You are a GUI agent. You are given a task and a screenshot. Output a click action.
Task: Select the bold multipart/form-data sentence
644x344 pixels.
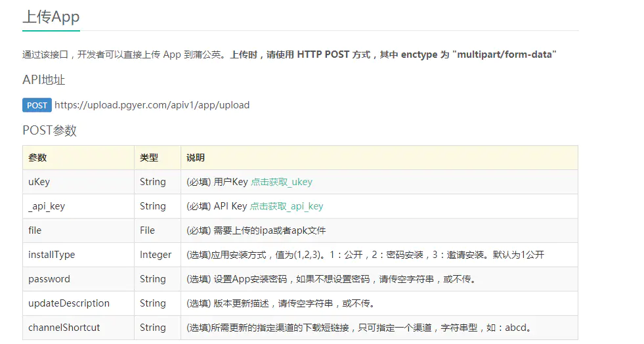393,54
